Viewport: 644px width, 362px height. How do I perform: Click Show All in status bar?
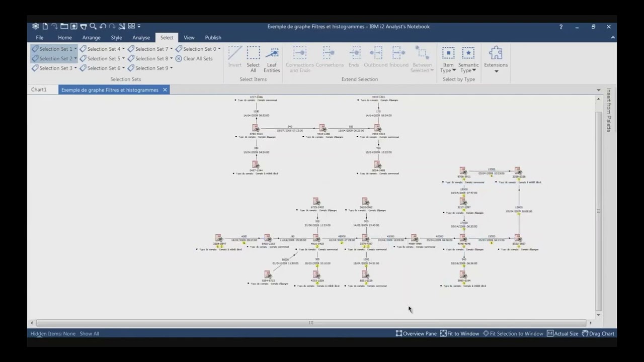(89, 333)
